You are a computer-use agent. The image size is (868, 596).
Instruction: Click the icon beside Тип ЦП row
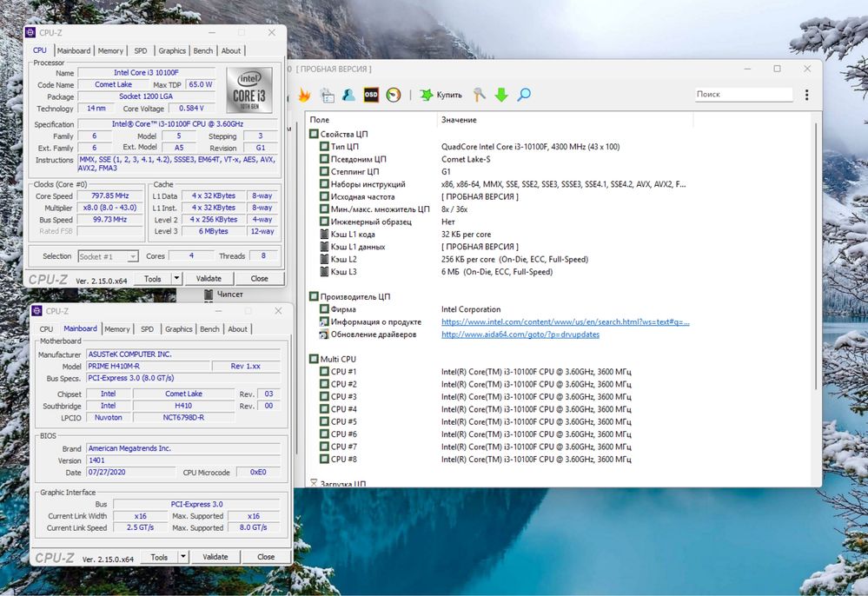pyautogui.click(x=324, y=147)
